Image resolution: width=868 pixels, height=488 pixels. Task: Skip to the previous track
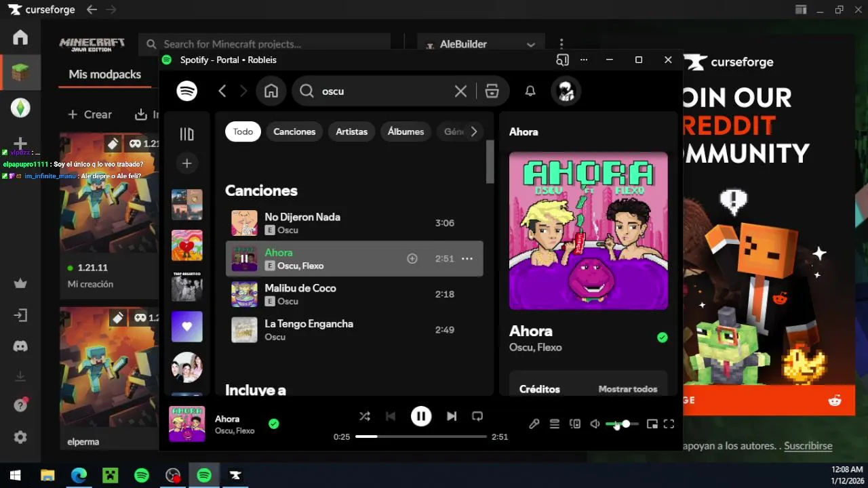(391, 416)
